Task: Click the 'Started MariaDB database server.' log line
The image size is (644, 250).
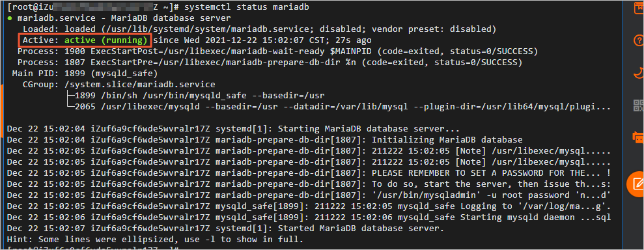Action: tap(225, 228)
